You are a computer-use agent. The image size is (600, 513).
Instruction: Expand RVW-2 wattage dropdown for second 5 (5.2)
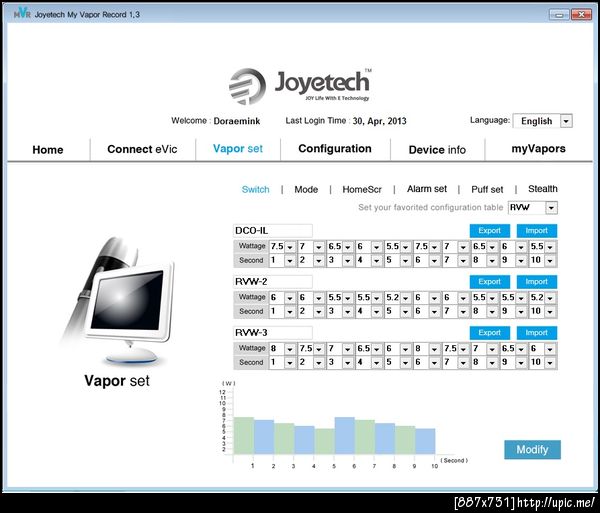point(406,298)
